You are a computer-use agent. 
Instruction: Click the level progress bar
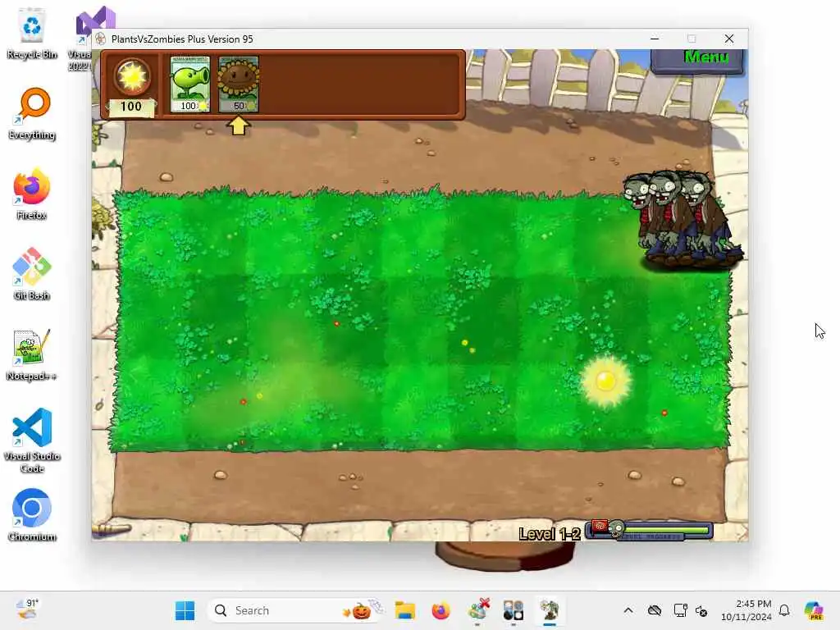[x=651, y=531]
